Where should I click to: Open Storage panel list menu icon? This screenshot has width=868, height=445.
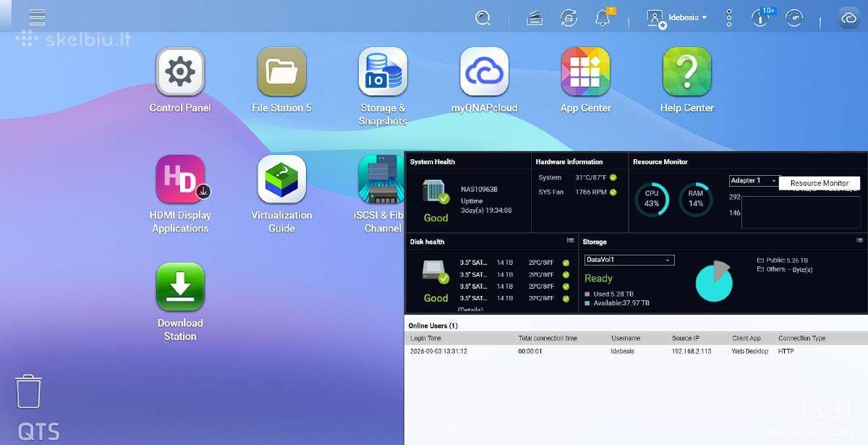pos(859,240)
